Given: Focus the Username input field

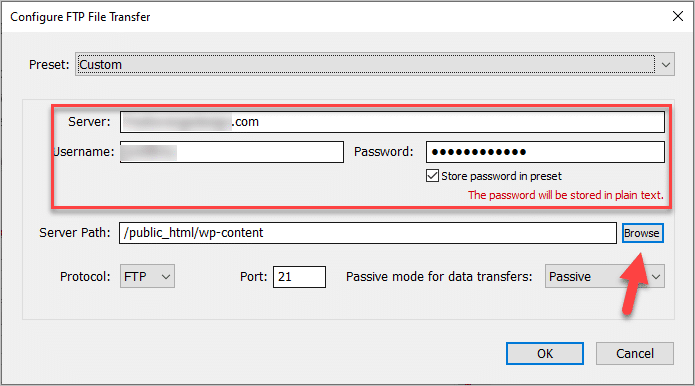Looking at the screenshot, I should [x=232, y=152].
